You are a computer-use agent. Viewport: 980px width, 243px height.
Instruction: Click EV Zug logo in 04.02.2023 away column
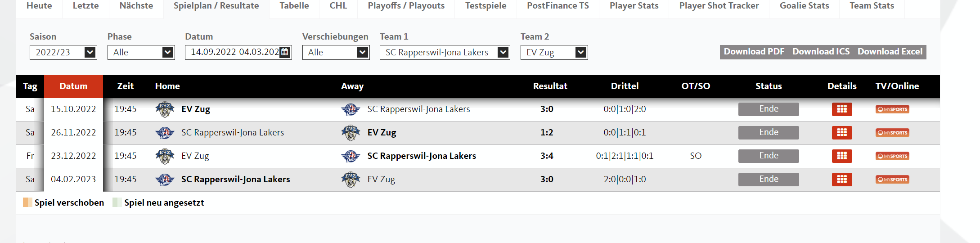point(351,180)
